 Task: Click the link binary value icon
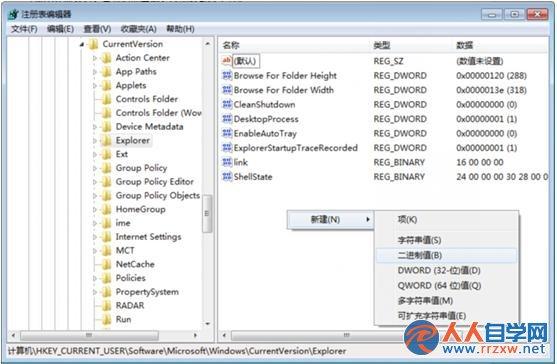pos(227,162)
